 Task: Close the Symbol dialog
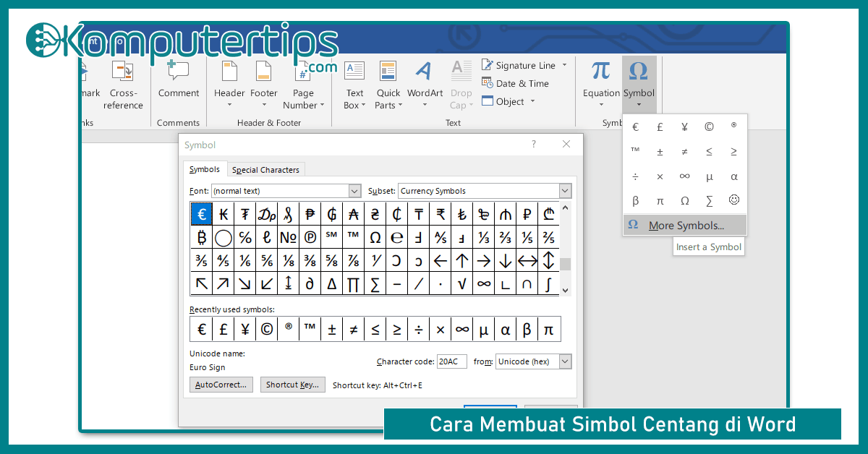(566, 144)
